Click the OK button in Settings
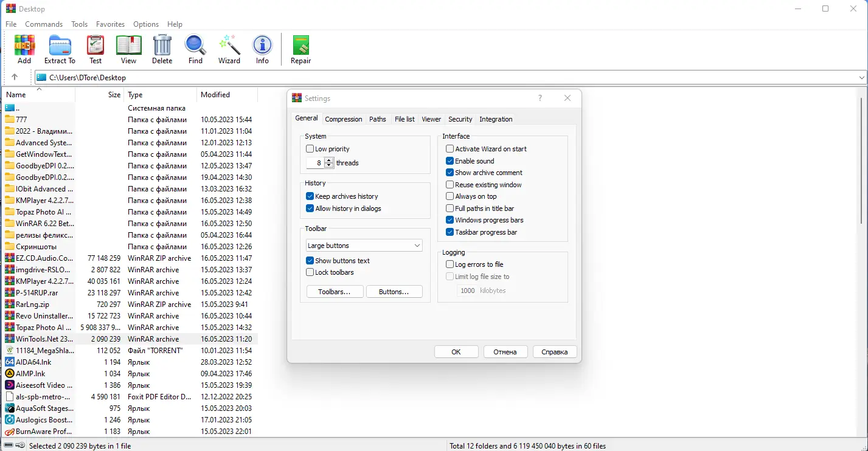 point(456,352)
